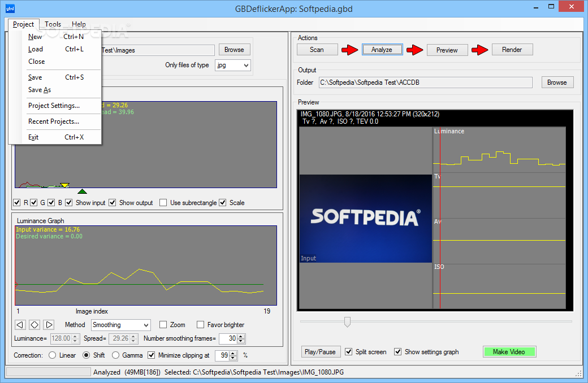The width and height of the screenshot is (588, 383).
Task: Uncheck Show settings graph
Action: pos(398,351)
